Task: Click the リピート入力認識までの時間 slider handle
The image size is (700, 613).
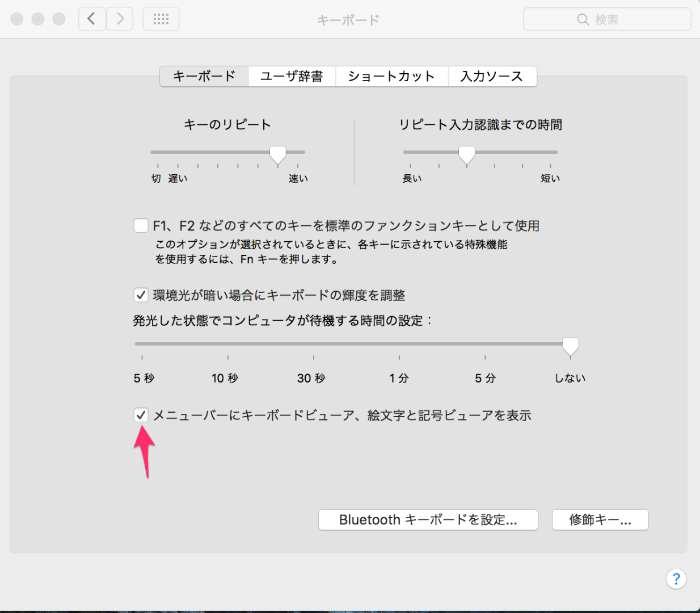Action: pyautogui.click(x=466, y=154)
